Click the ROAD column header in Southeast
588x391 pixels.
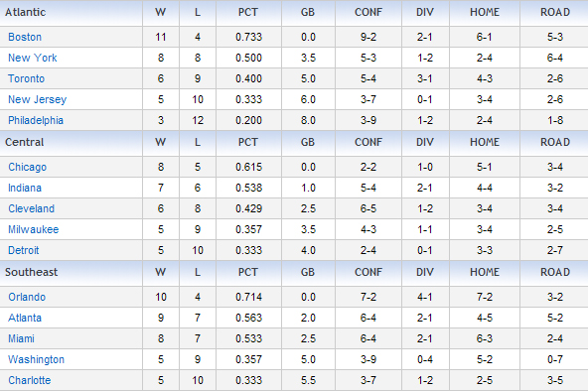pos(555,272)
